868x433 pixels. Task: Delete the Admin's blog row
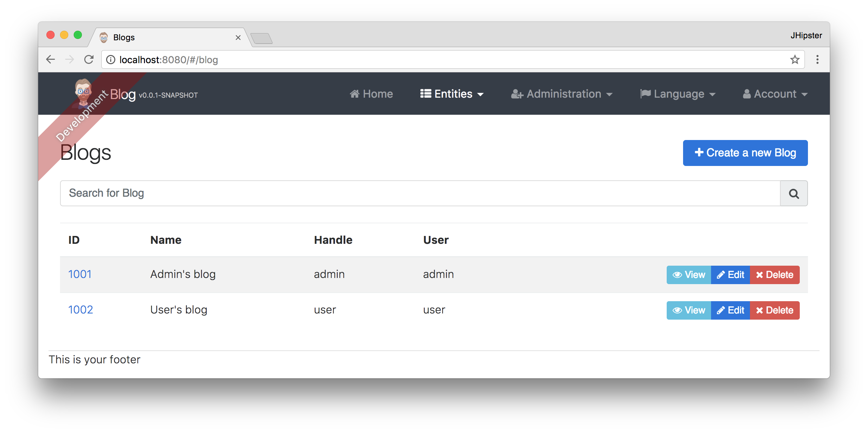click(x=775, y=275)
